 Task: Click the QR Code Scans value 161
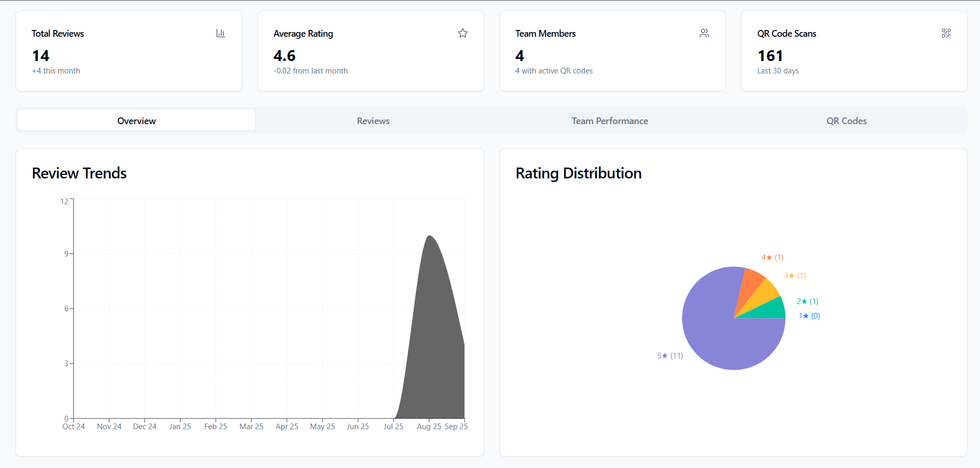coord(770,56)
